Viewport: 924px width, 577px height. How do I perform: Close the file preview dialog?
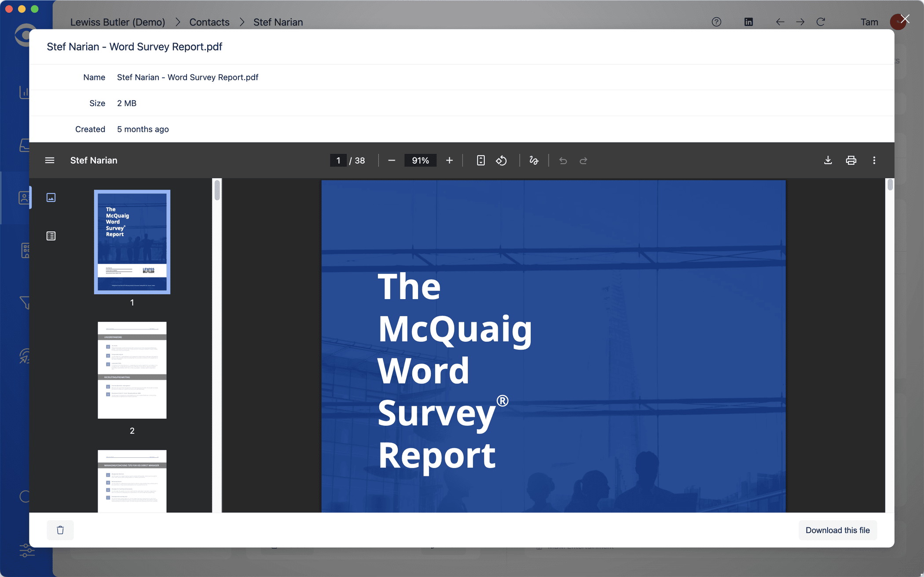pyautogui.click(x=905, y=19)
